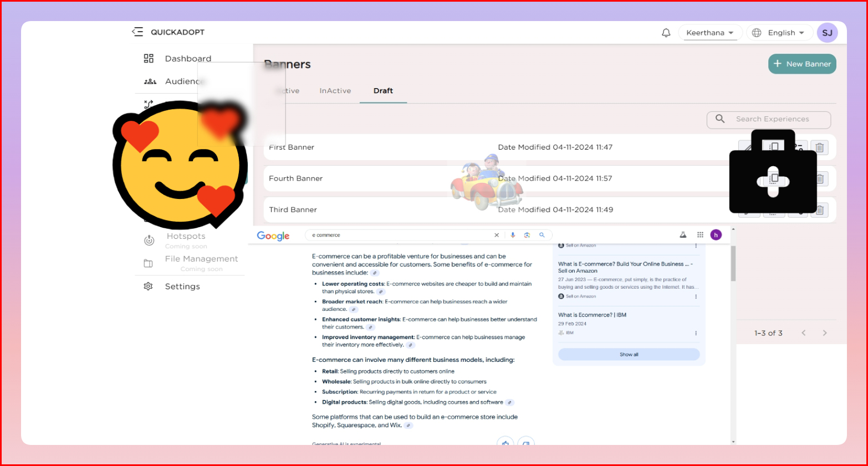Switch to the Draft tab
This screenshot has width=868, height=466.
point(383,91)
